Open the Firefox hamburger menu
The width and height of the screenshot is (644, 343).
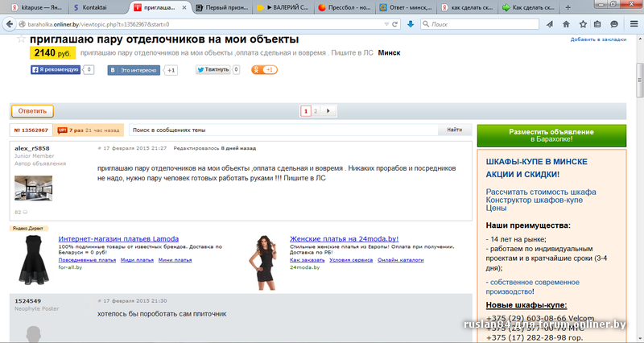(x=632, y=24)
